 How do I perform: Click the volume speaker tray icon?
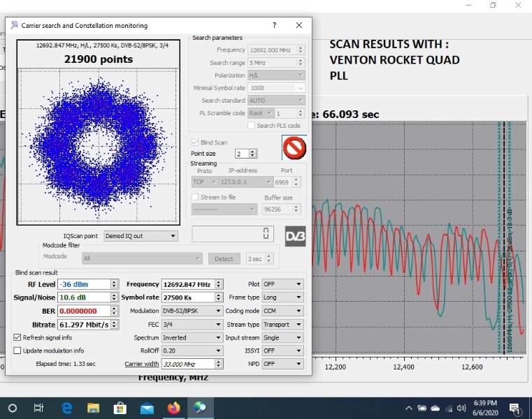click(461, 408)
